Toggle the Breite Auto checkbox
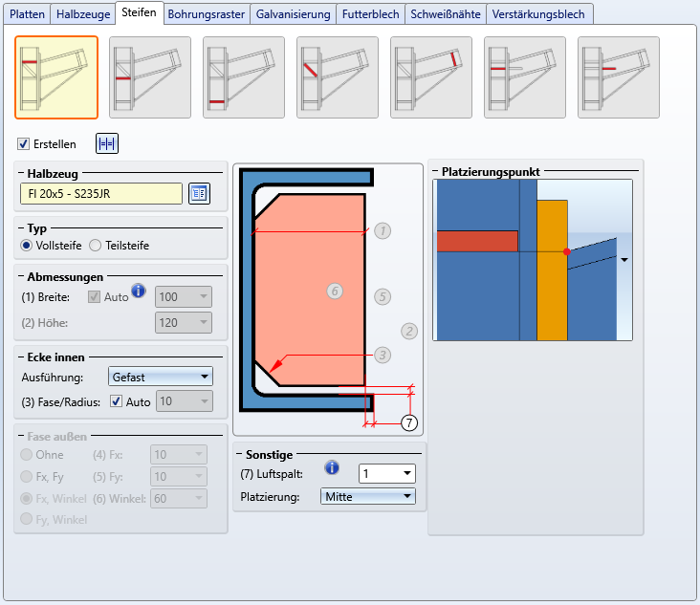The image size is (700, 605). click(x=94, y=296)
